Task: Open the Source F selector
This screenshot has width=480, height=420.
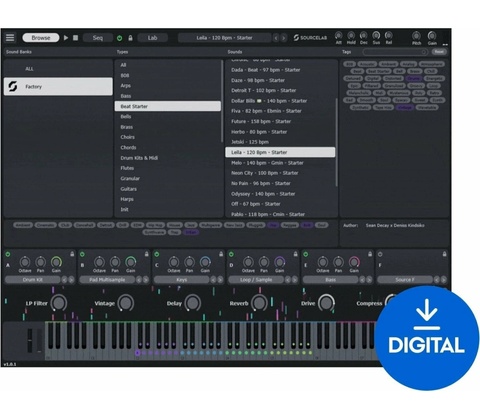Action: tap(405, 280)
